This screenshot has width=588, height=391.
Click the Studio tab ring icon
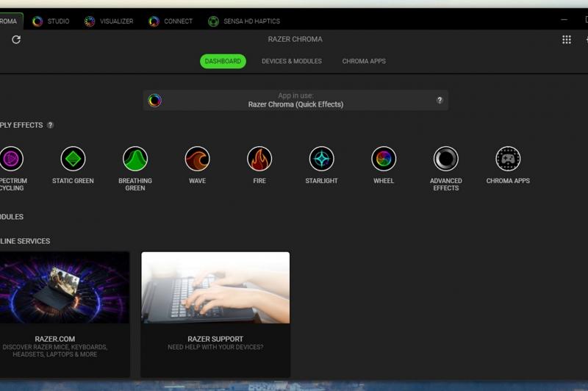pyautogui.click(x=37, y=21)
